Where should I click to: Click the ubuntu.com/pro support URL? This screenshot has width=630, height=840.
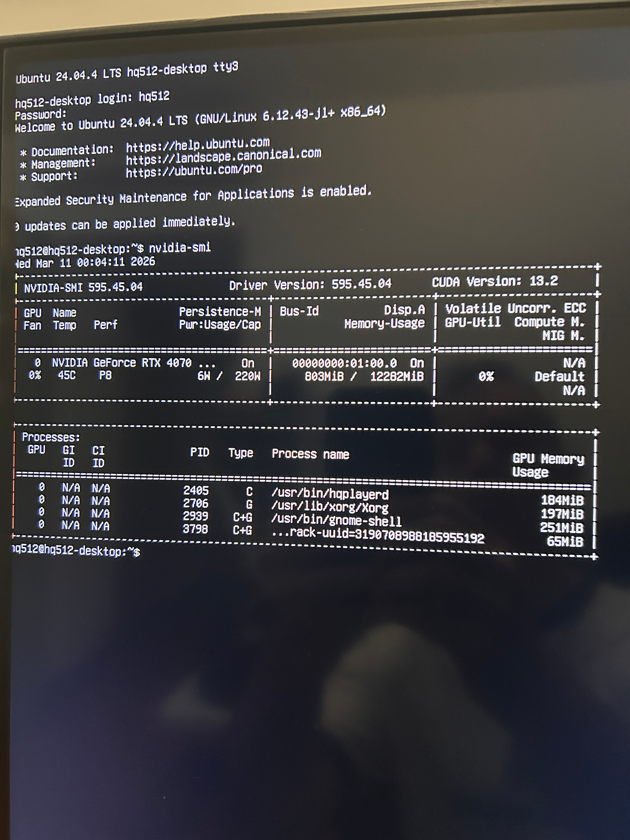click(x=194, y=171)
